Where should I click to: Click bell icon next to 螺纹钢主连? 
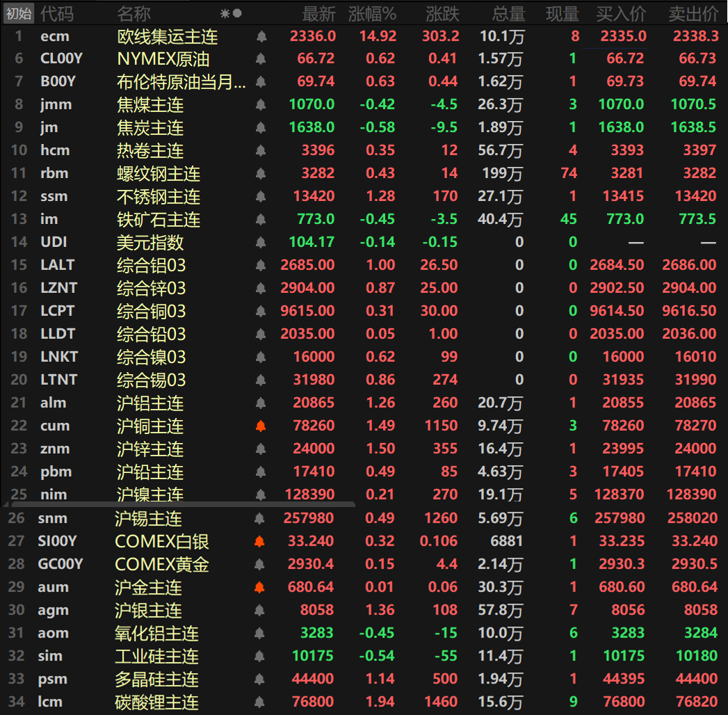pyautogui.click(x=261, y=173)
